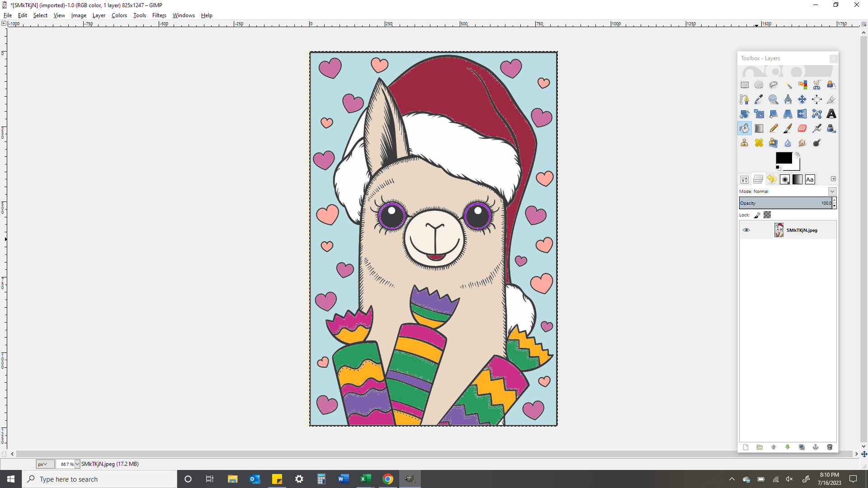Image resolution: width=868 pixels, height=488 pixels.
Task: Create a new layer group folder button
Action: pyautogui.click(x=760, y=447)
